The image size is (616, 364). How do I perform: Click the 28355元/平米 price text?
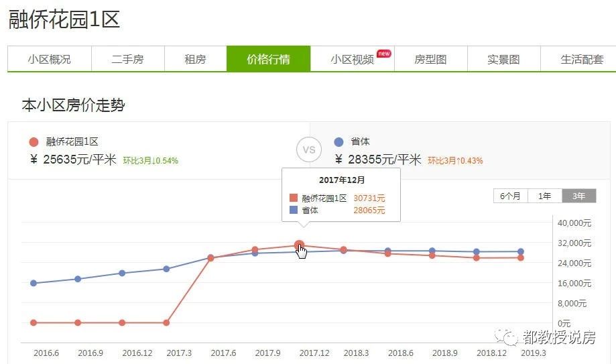point(385,159)
